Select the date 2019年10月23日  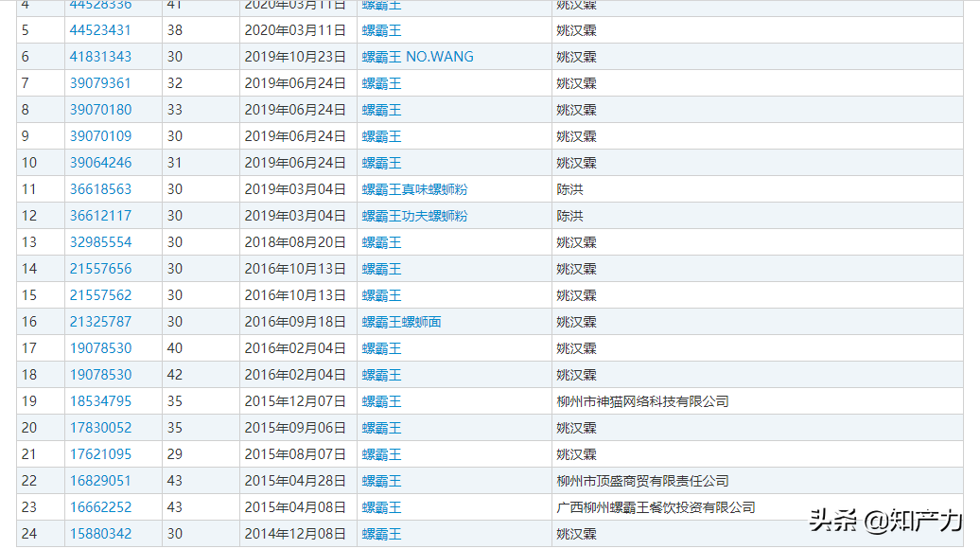coord(295,57)
